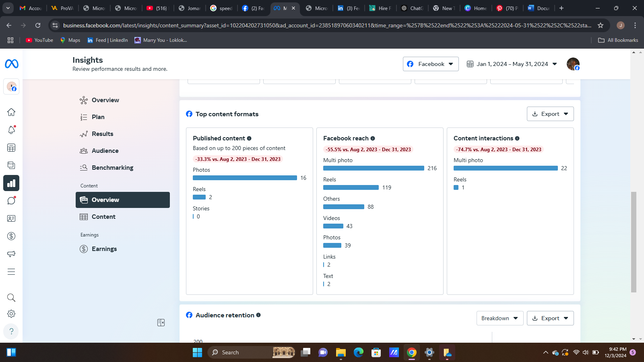
Task: Expand the Breakdown dropdown
Action: [x=500, y=318]
